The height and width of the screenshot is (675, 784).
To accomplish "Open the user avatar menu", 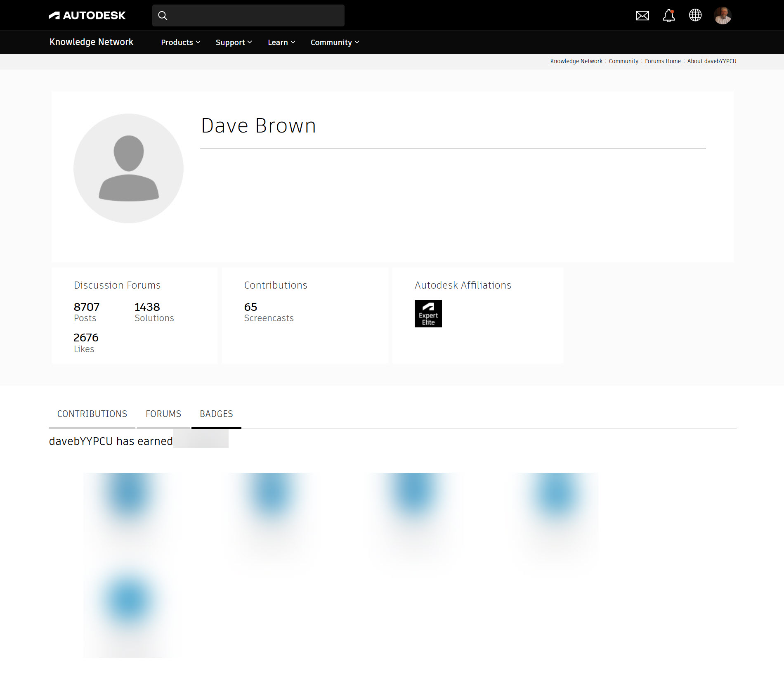I will 723,16.
